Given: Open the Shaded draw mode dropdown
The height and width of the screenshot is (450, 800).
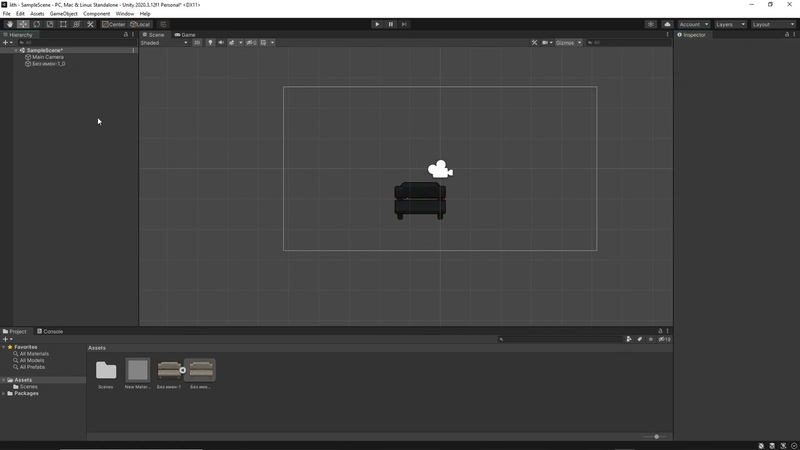Looking at the screenshot, I should click(164, 43).
